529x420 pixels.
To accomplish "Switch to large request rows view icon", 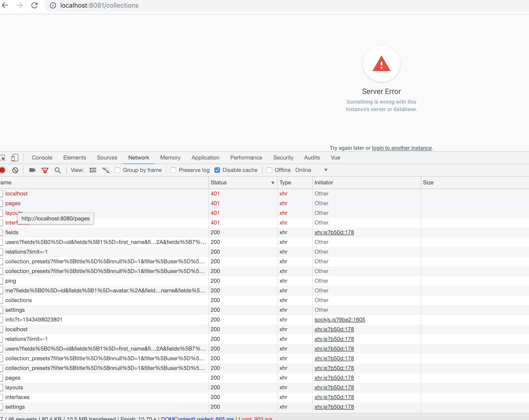I will click(x=93, y=170).
